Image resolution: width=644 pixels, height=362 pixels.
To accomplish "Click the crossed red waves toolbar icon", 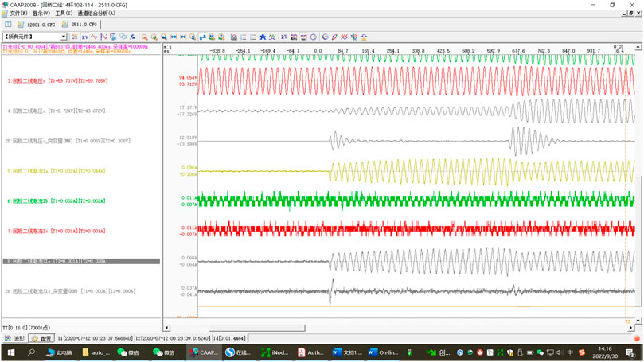I will pos(344,37).
